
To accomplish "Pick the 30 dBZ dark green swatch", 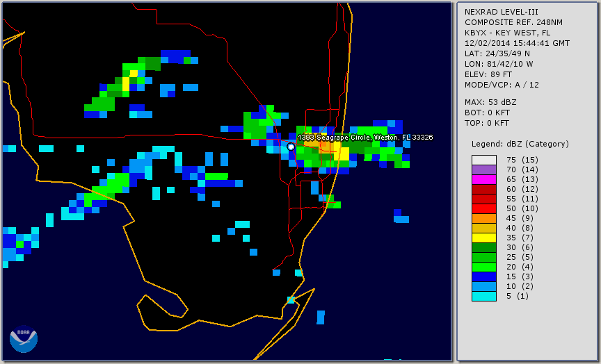I will pyautogui.click(x=484, y=247).
